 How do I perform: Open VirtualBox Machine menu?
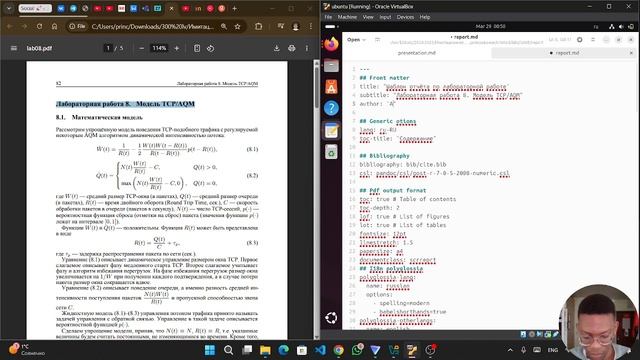tap(347, 17)
